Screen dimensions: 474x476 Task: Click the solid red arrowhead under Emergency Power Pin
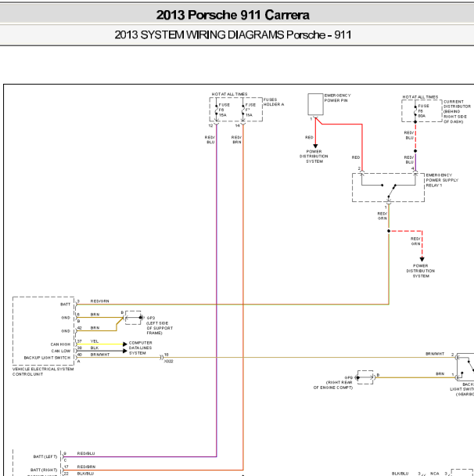point(315,146)
